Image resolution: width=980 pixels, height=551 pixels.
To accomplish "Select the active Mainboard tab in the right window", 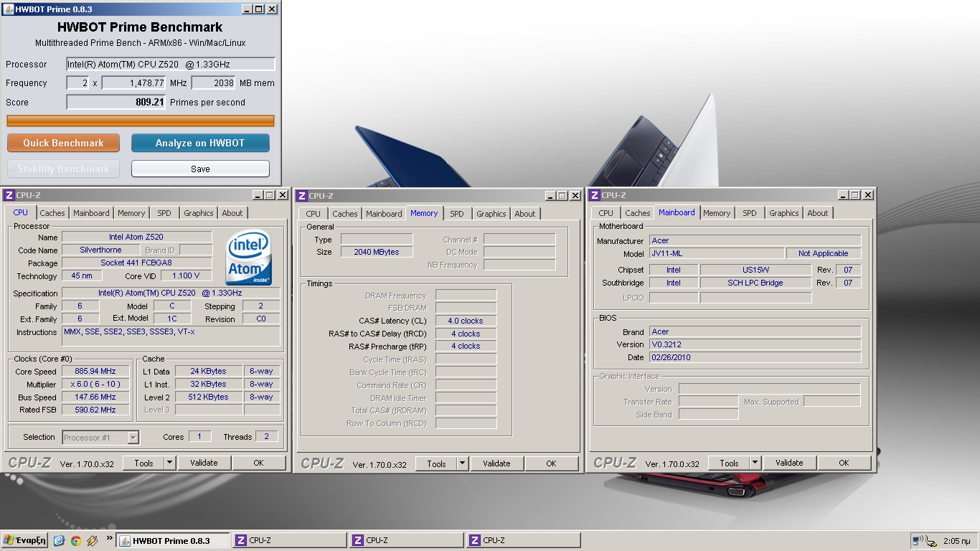I will pyautogui.click(x=677, y=212).
